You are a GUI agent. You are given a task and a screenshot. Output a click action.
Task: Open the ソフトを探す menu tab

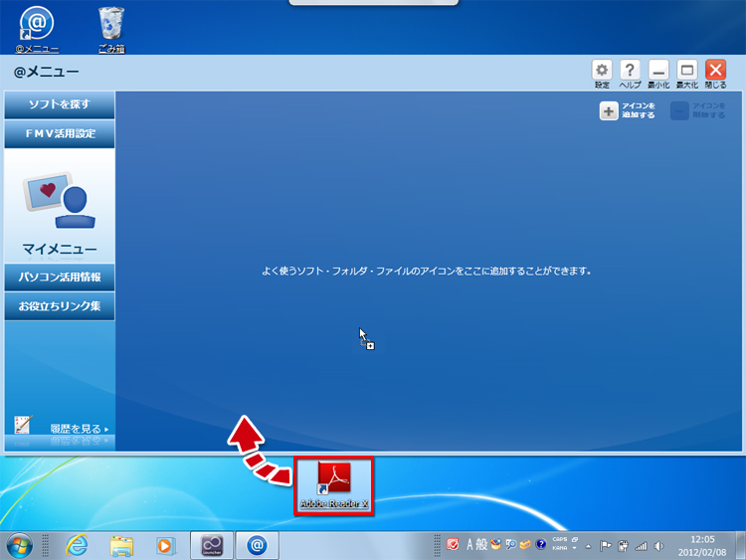coord(60,104)
